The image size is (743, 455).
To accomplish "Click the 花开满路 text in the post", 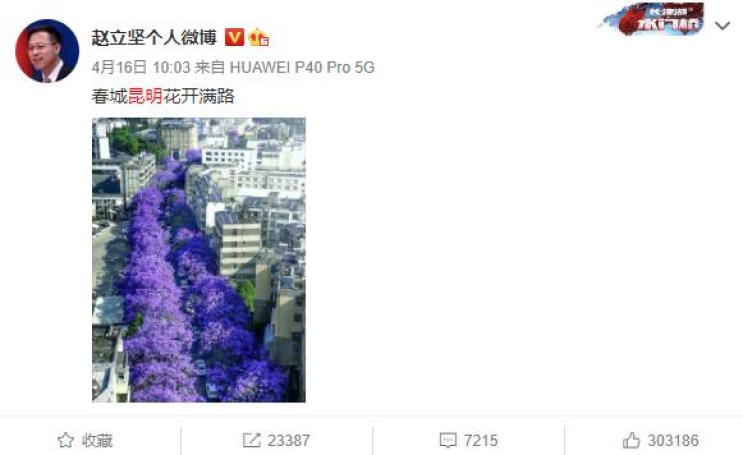I will coord(199,97).
